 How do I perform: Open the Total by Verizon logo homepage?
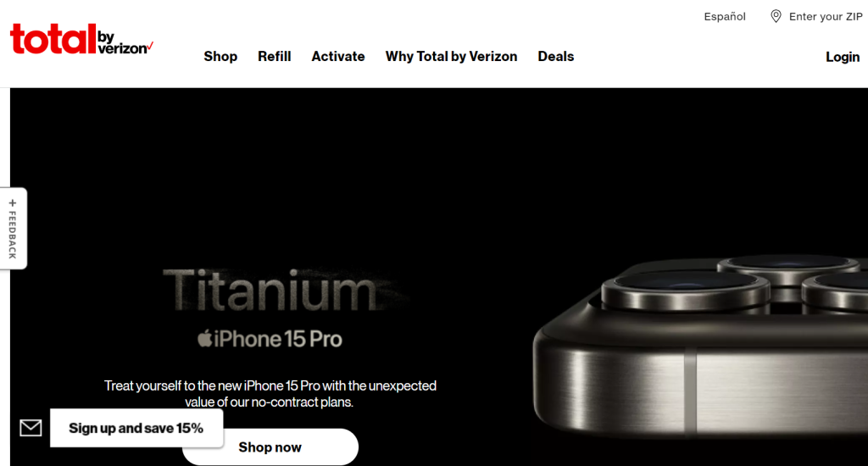coord(81,39)
